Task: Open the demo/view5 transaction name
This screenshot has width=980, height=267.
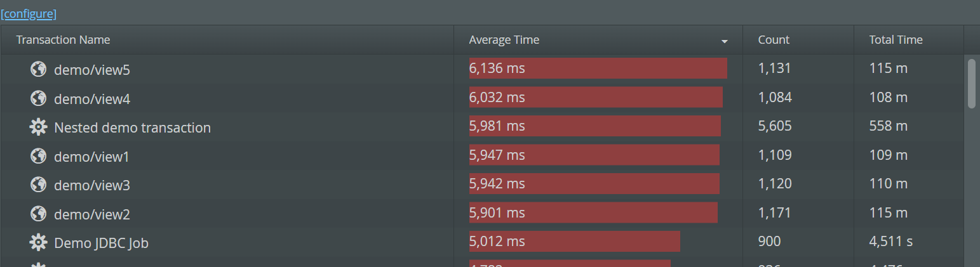Action: pos(92,70)
